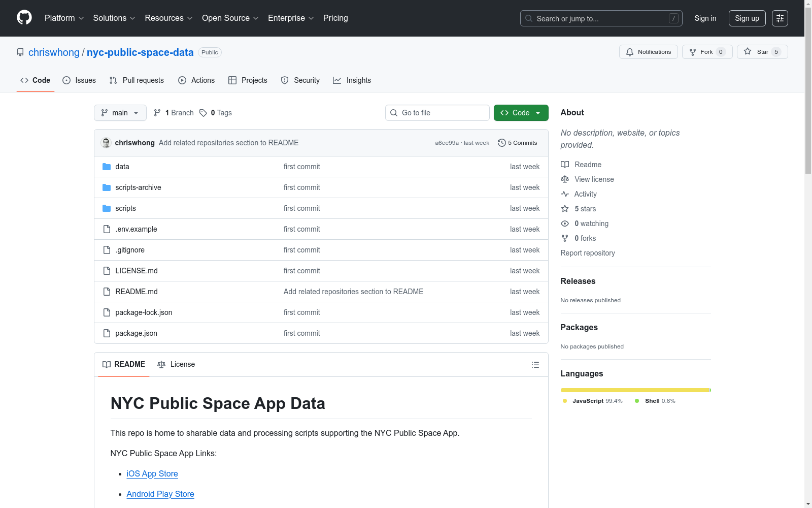Open the nyc-public-space-data repository link
Screen dimensions: 812x508
[x=140, y=52]
